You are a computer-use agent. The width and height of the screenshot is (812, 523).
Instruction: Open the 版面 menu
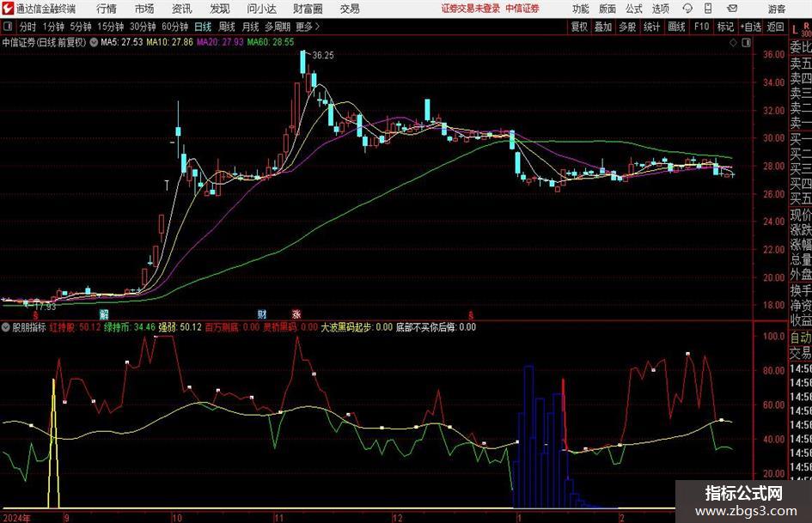(x=607, y=9)
